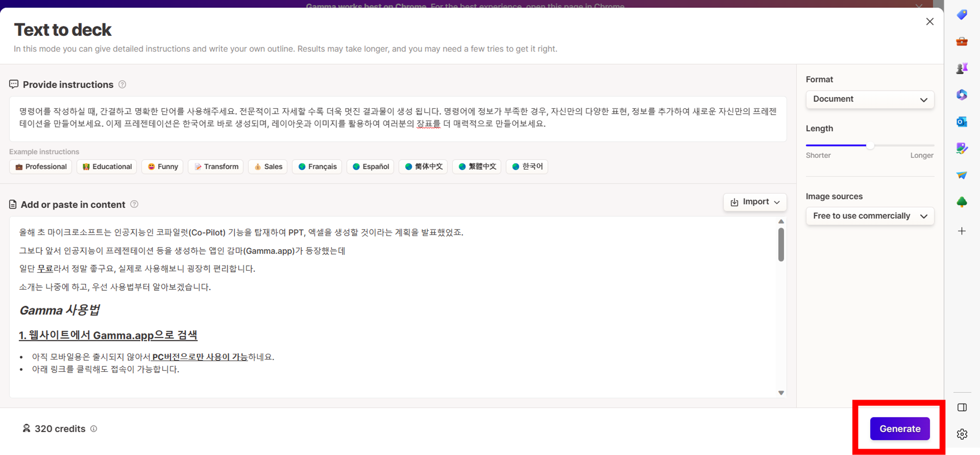
Task: Open the Shopping tag icon in the Edge sidebar
Action: 962,15
